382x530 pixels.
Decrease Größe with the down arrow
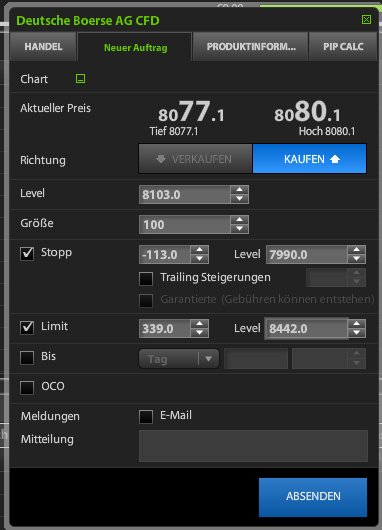click(x=239, y=229)
